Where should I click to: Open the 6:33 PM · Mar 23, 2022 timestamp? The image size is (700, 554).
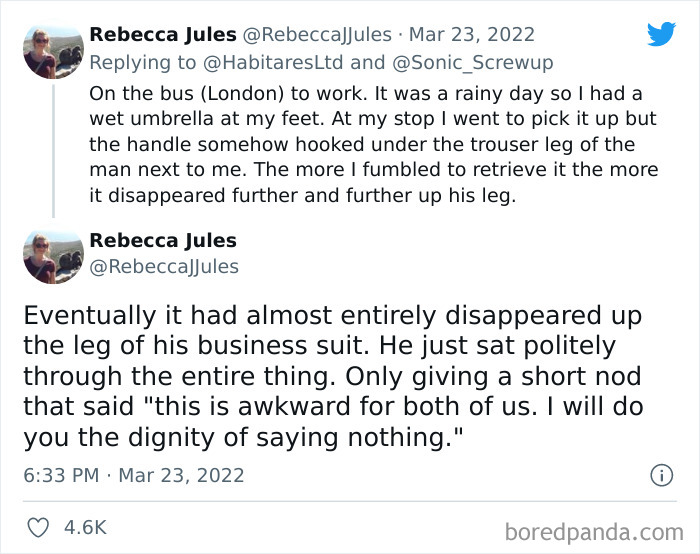[134, 476]
